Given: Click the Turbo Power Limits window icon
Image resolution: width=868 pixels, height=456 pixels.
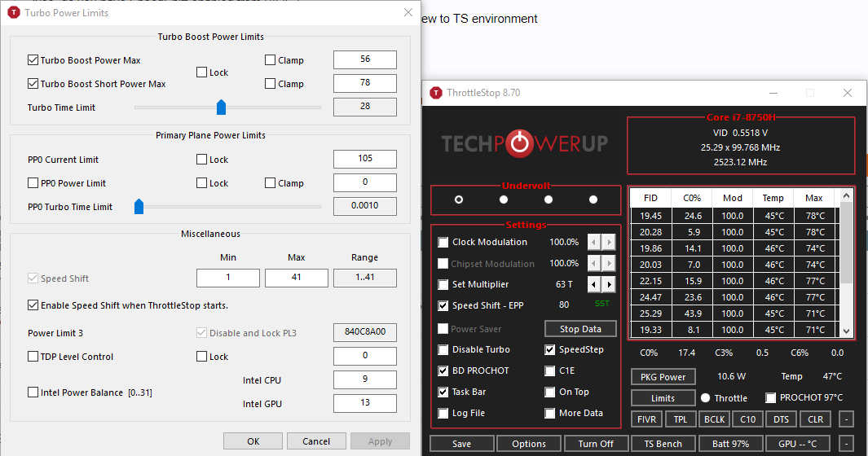Looking at the screenshot, I should [14, 13].
